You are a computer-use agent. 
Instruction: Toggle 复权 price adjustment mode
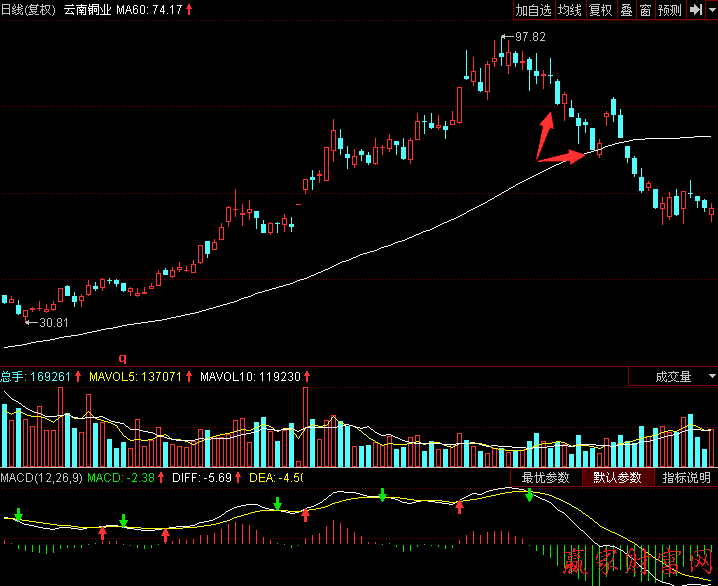coord(600,10)
